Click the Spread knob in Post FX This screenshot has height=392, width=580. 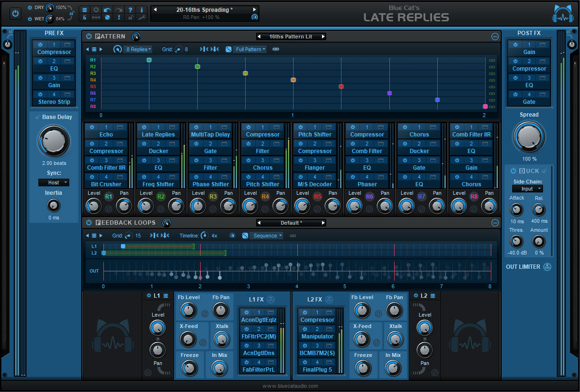pyautogui.click(x=529, y=137)
